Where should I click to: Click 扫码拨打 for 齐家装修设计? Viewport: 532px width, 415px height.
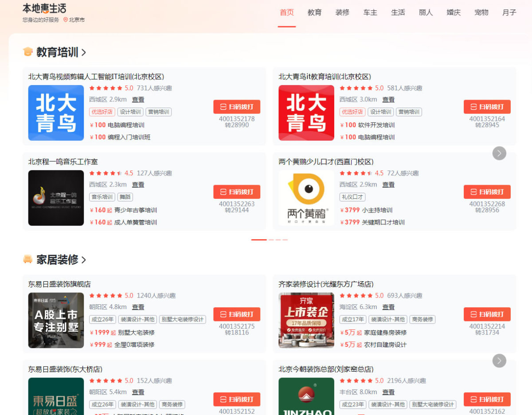tap(487, 314)
